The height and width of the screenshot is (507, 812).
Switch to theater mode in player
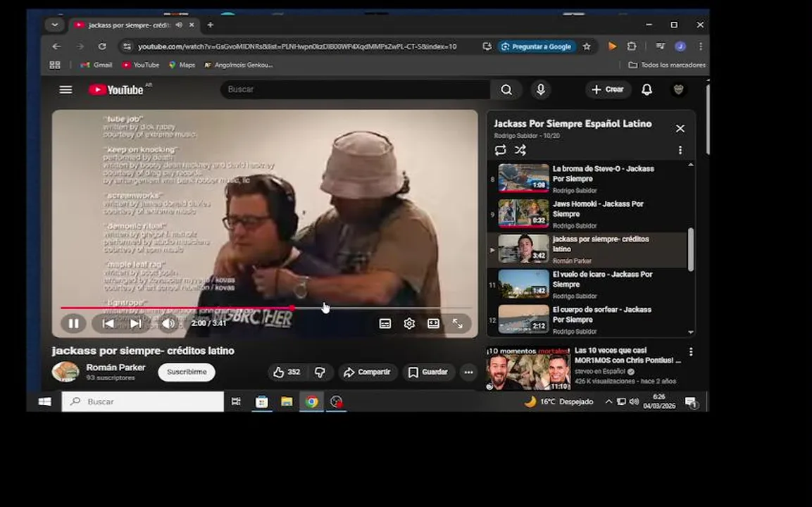coord(433,324)
